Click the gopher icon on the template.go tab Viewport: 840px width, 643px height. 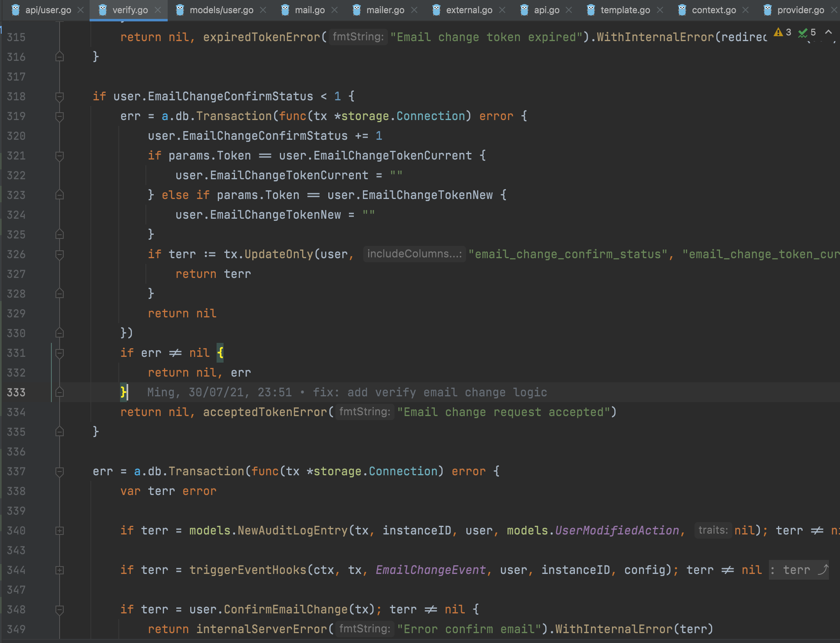(592, 10)
